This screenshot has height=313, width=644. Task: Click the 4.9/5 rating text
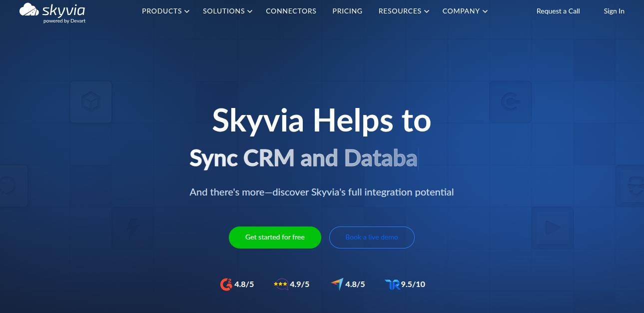point(300,284)
